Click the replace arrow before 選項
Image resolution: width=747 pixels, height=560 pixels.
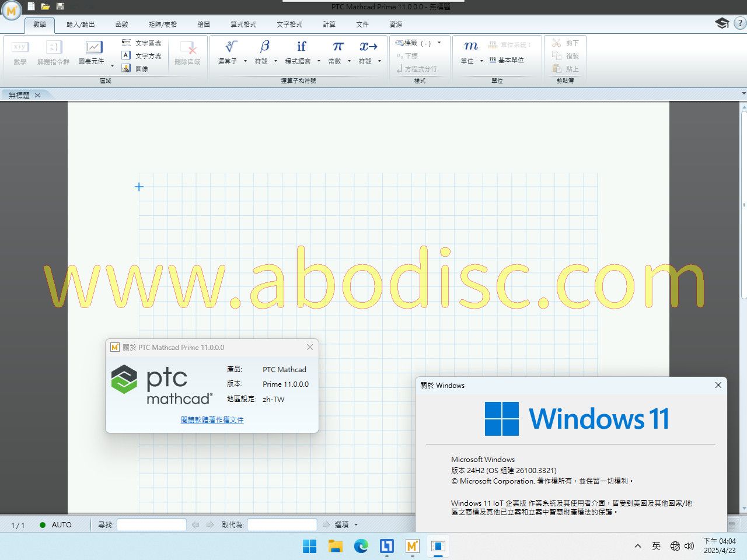click(x=326, y=524)
